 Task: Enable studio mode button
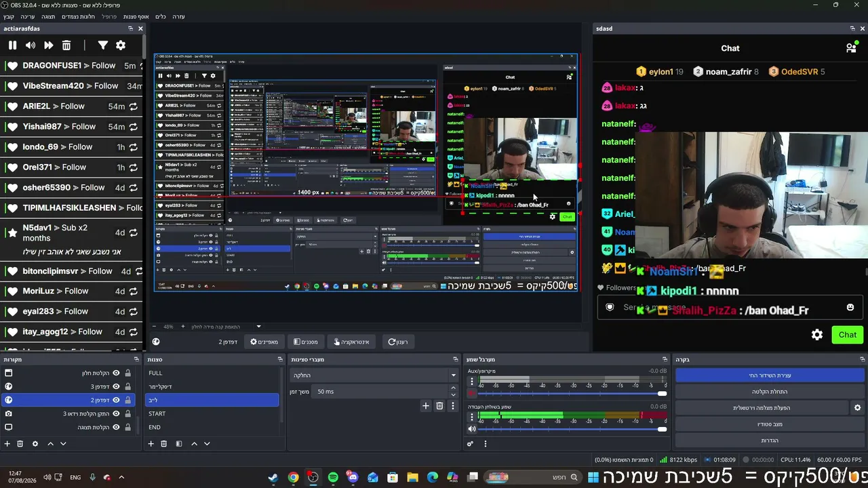pyautogui.click(x=770, y=424)
